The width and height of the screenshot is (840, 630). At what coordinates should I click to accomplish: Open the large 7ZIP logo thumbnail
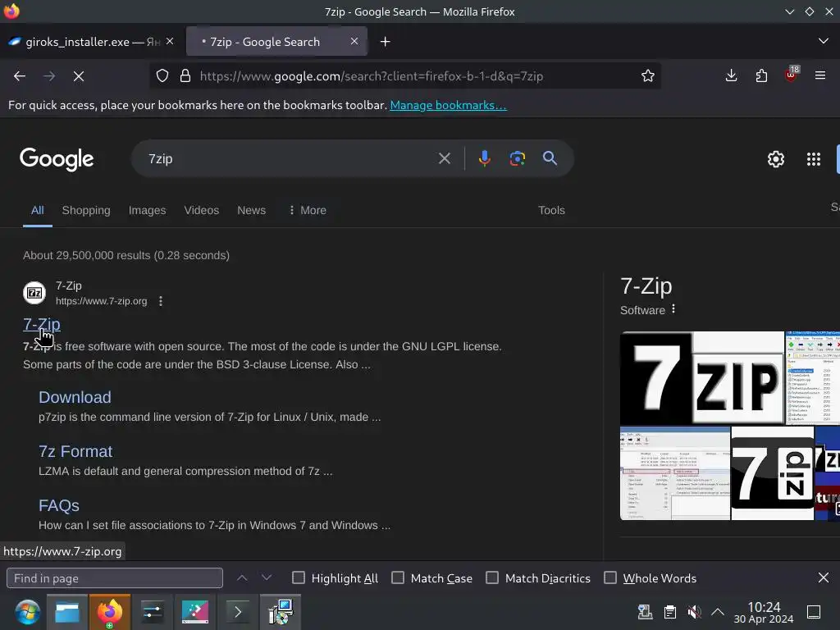(x=702, y=377)
